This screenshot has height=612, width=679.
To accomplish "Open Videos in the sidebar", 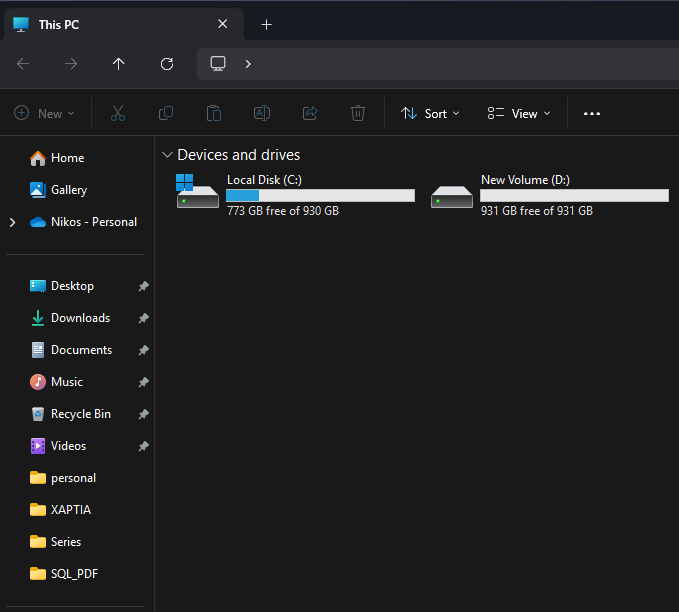I will [x=58, y=446].
